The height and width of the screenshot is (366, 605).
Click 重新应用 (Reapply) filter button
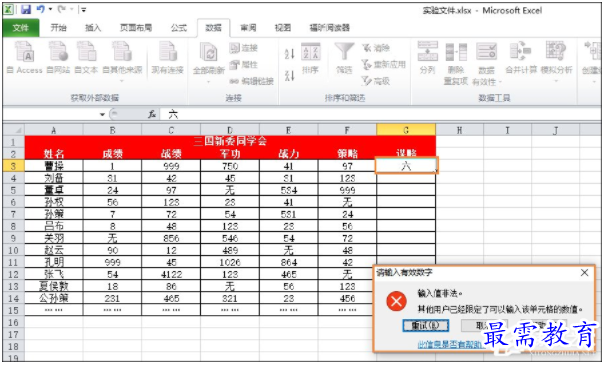click(383, 64)
